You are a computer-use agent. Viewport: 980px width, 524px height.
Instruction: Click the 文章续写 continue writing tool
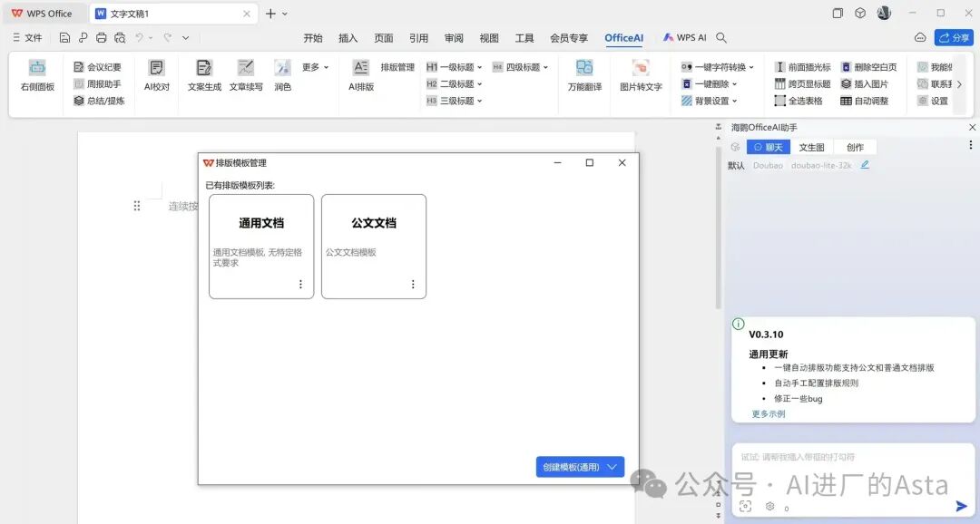246,75
